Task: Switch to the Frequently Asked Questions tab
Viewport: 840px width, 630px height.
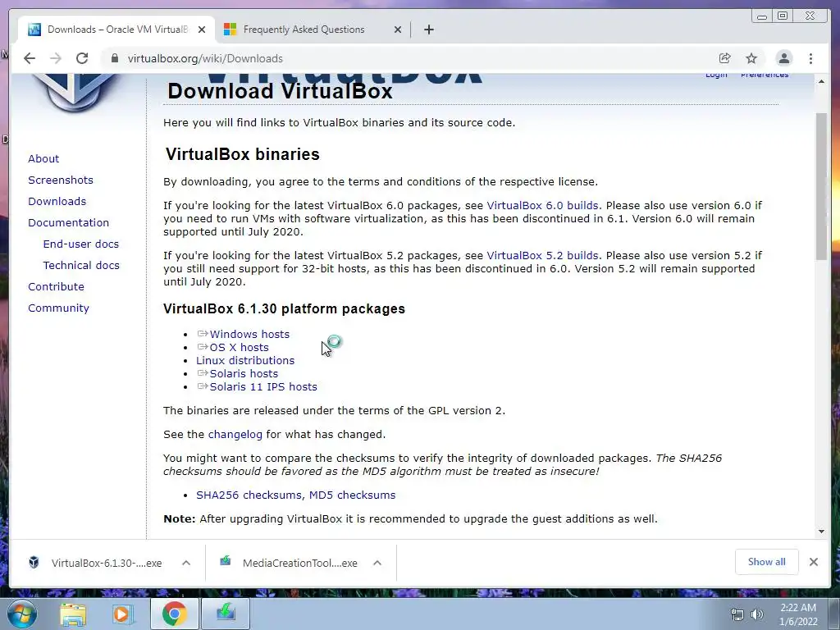Action: (313, 30)
